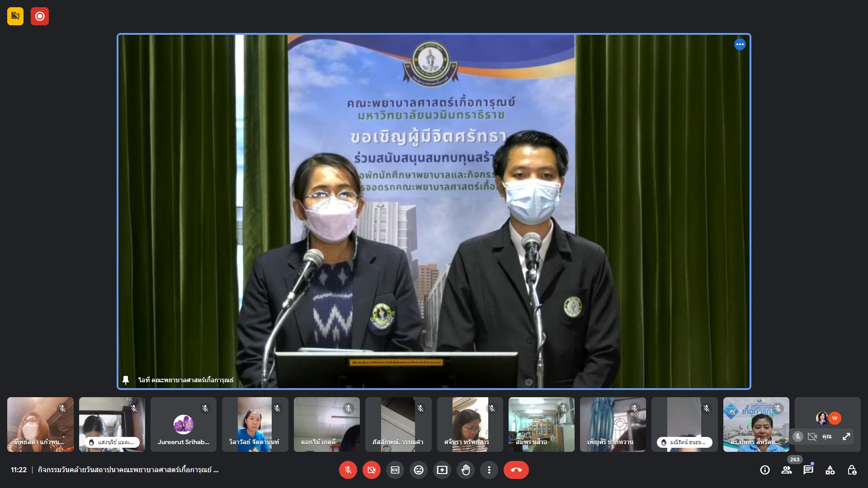Open the chat panel
868x488 pixels.
click(x=808, y=470)
